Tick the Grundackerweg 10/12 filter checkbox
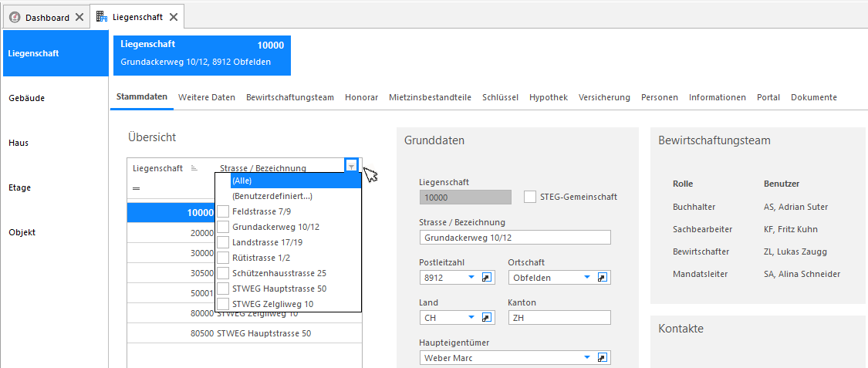The width and height of the screenshot is (868, 368). click(223, 227)
